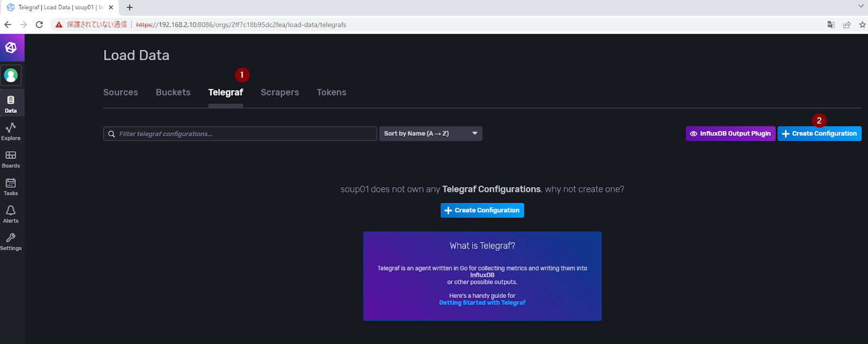Image resolution: width=868 pixels, height=344 pixels.
Task: Click the browser back arrow
Action: pos(8,24)
